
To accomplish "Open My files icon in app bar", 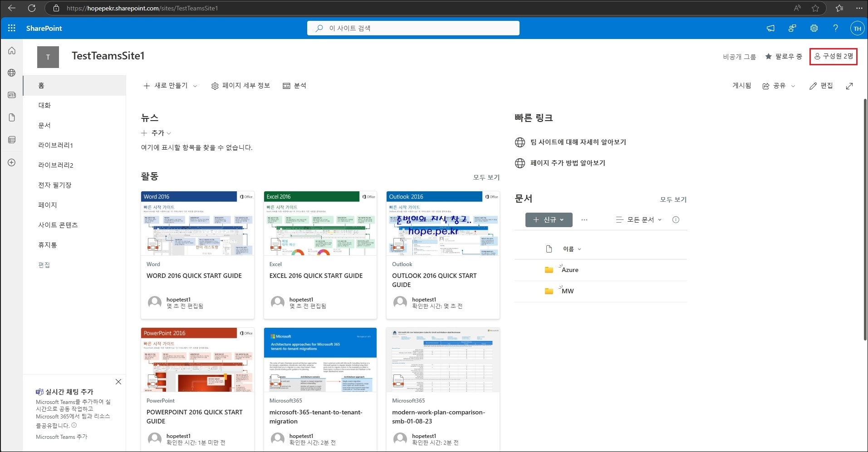I will 12,117.
